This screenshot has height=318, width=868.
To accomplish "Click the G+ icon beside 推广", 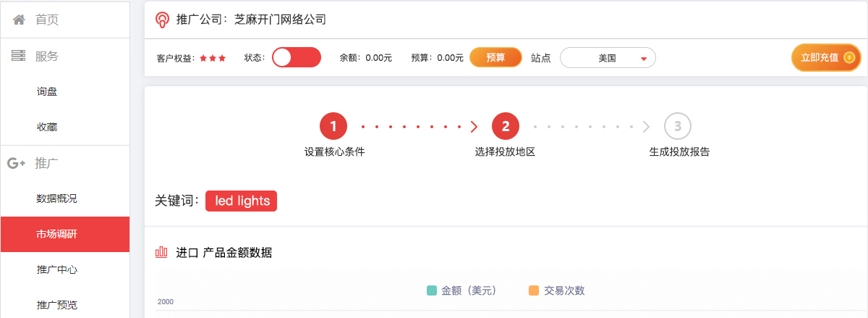I will (16, 163).
